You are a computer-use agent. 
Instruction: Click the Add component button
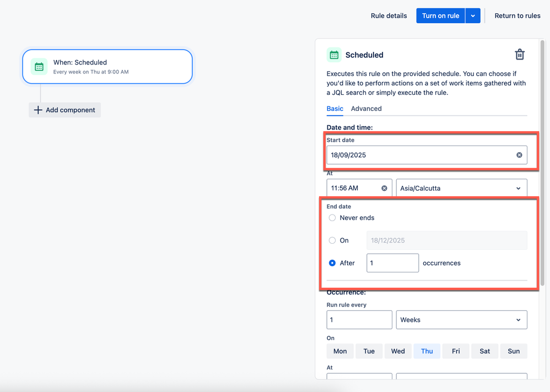[x=64, y=110]
